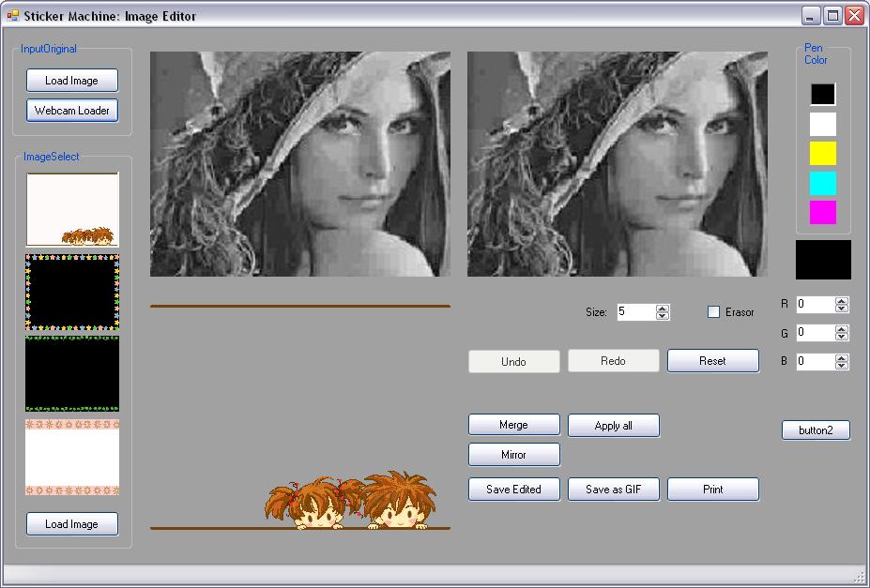Select the cartoon kids sticker thumbnail
870x588 pixels.
(x=72, y=209)
